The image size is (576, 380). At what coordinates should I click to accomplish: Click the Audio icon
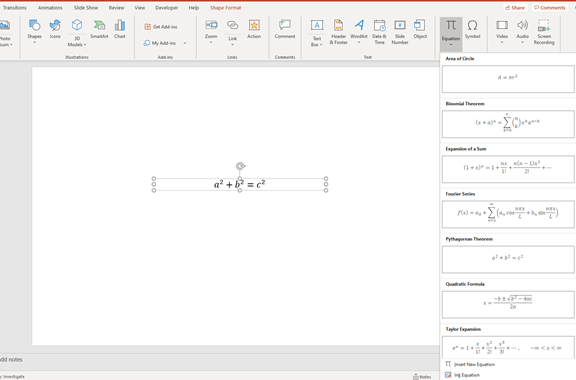point(522,26)
